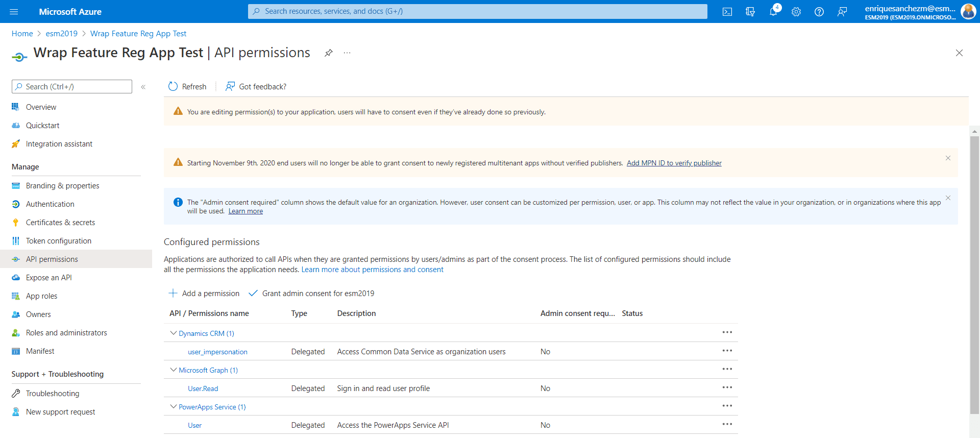Open the user_impersonation permission
980x438 pixels.
(x=217, y=352)
